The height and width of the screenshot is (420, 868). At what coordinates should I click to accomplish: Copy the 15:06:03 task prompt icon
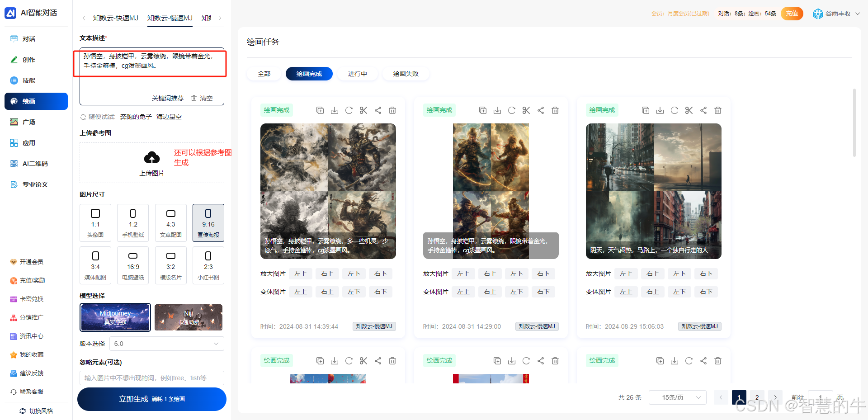click(x=646, y=110)
